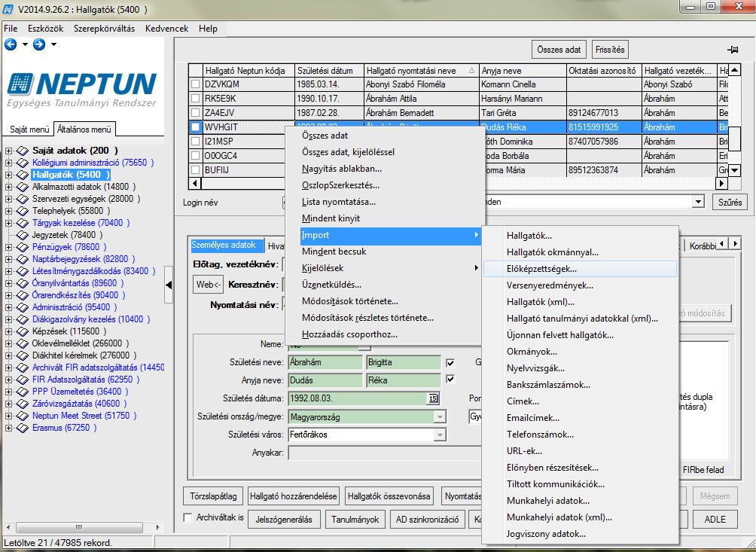Click the book icon beside Záróvizsgáztatás
This screenshot has height=552, width=756.
pyautogui.click(x=23, y=404)
